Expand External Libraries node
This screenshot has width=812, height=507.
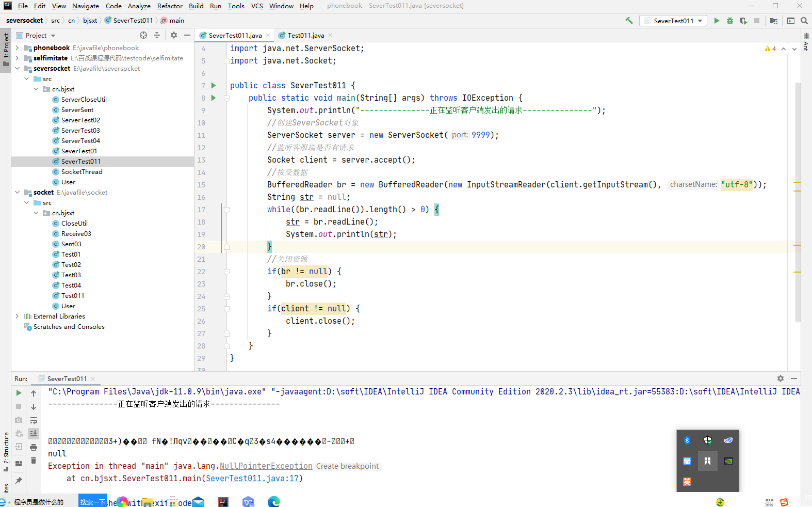click(x=17, y=316)
